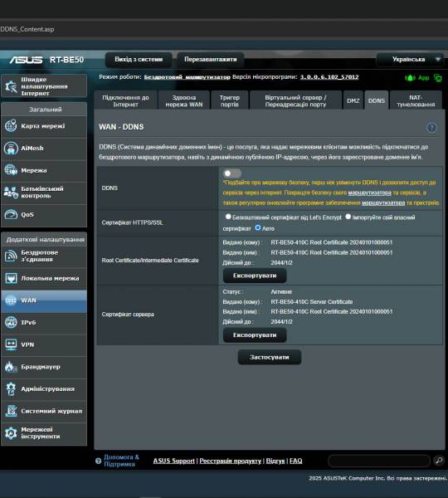This screenshot has width=448, height=498.
Task: Open IPv6 settings via its icon
Action: pos(11,322)
